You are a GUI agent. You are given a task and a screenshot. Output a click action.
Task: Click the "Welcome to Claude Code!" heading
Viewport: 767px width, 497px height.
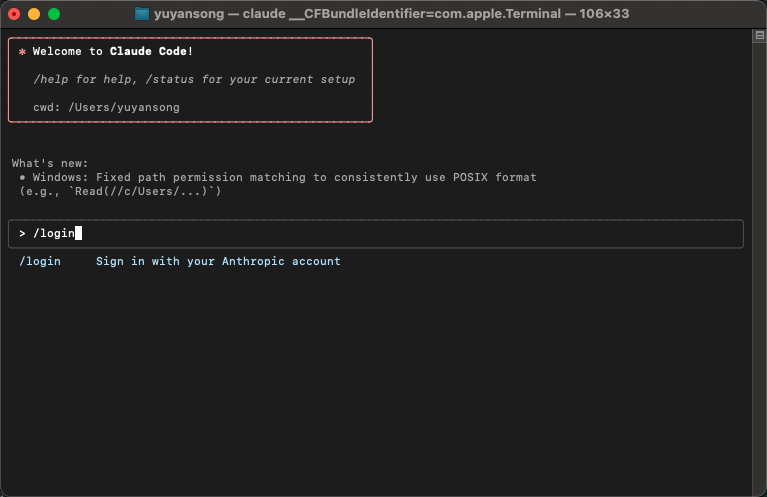[x=113, y=51]
